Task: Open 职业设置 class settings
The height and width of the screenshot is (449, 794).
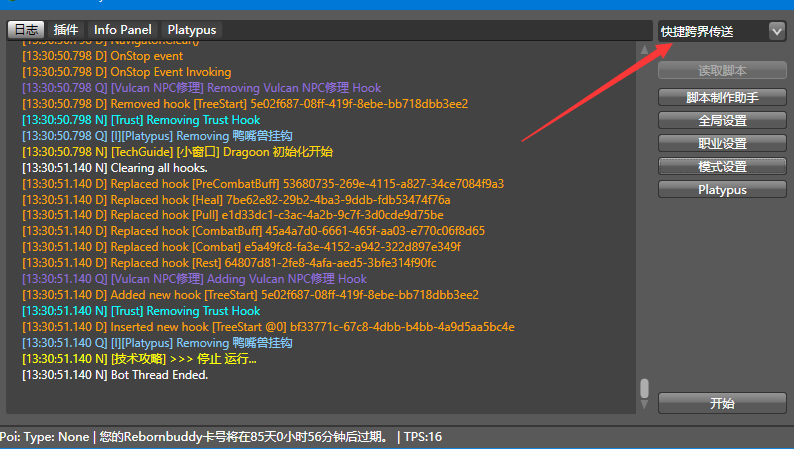Action: pyautogui.click(x=722, y=143)
